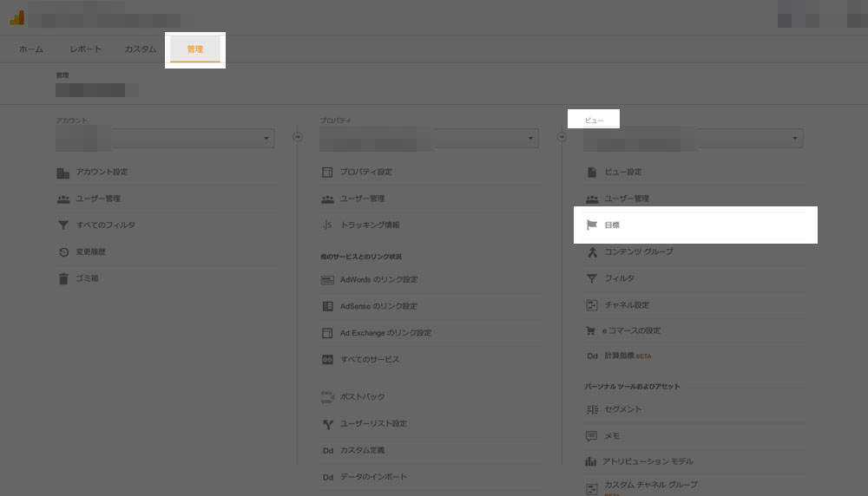
Task: Click the view ユーザー管理 people icon
Action: pos(592,199)
